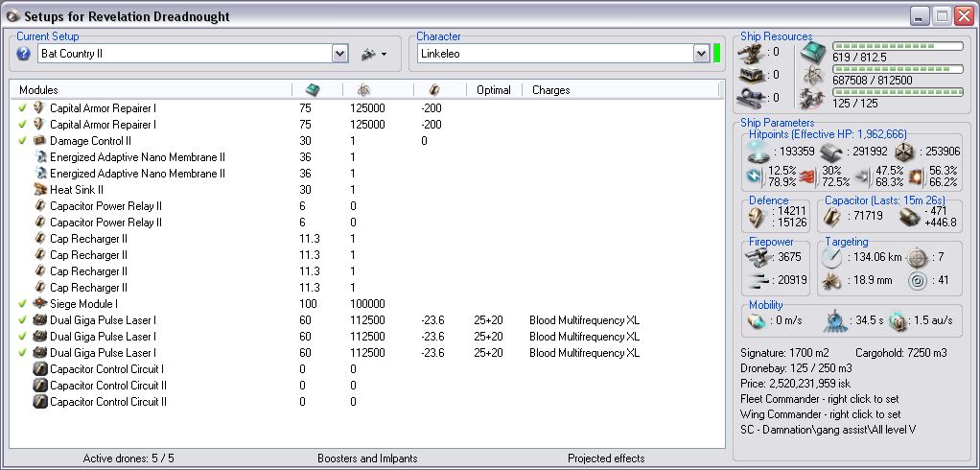Click the shield hitpoints icon

[757, 152]
